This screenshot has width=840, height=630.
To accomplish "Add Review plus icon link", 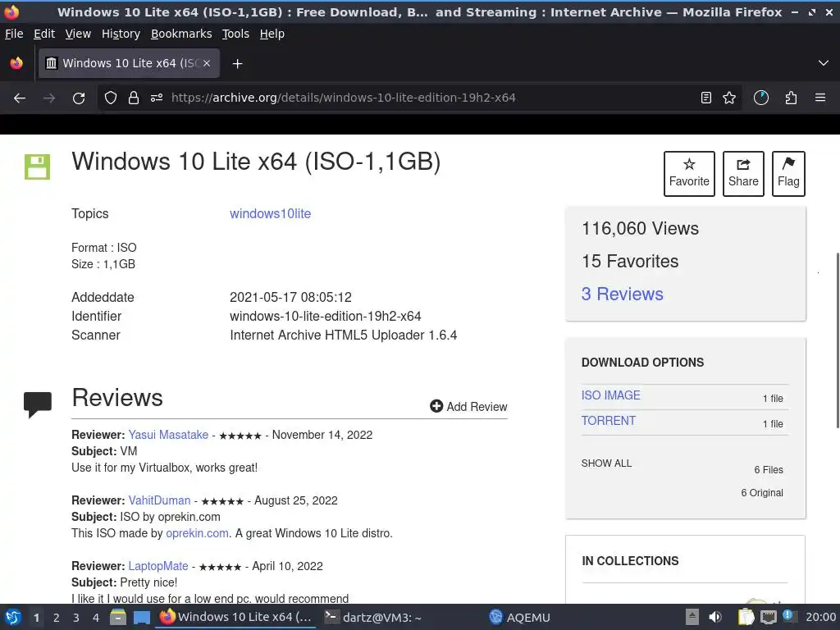I will point(468,407).
